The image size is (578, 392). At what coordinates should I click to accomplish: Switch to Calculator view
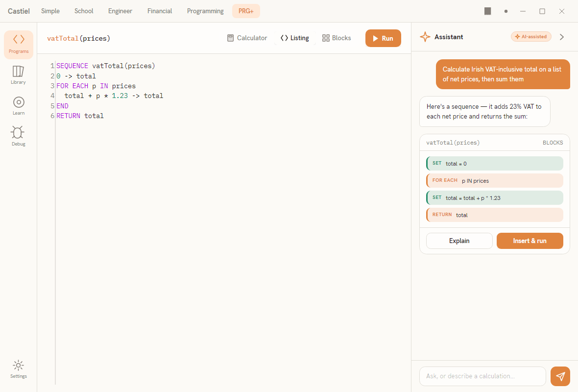[x=247, y=38]
